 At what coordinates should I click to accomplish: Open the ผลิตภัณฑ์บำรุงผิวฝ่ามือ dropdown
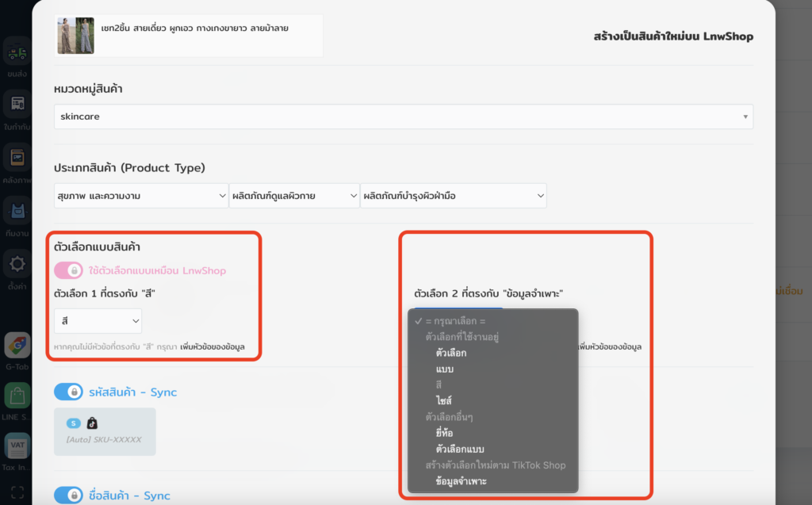point(453,196)
